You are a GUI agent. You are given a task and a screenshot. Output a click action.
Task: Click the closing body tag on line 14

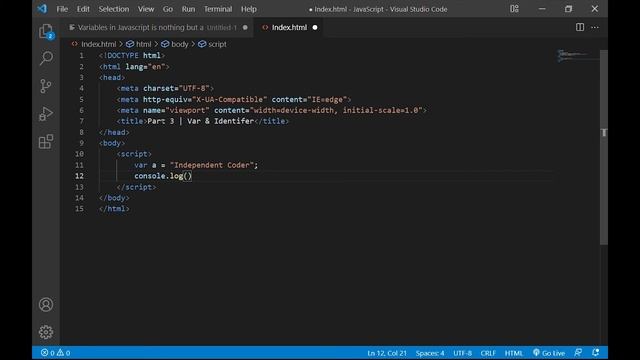[x=114, y=198]
